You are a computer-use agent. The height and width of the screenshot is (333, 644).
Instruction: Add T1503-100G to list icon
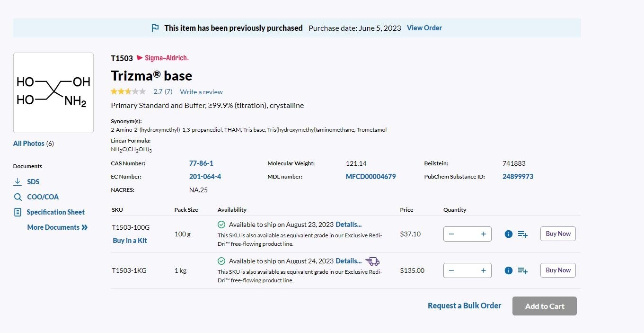pyautogui.click(x=522, y=234)
